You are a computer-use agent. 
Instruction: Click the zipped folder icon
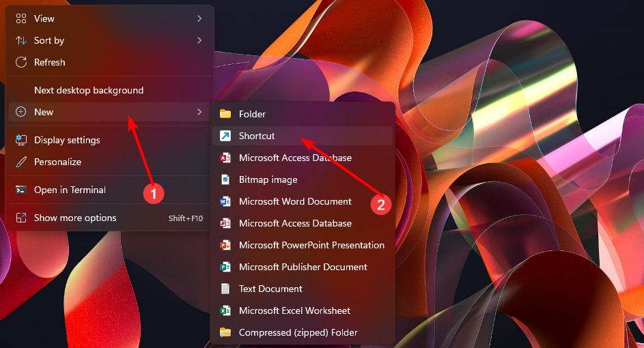[x=225, y=332]
